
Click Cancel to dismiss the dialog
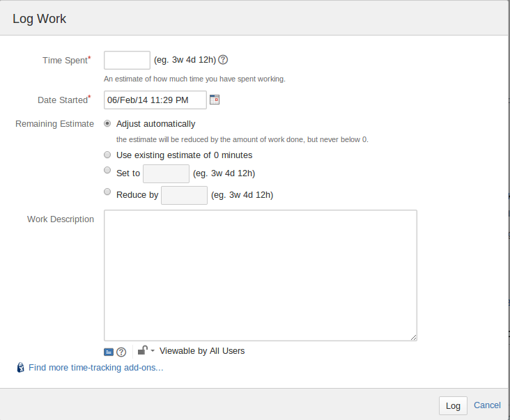click(487, 405)
